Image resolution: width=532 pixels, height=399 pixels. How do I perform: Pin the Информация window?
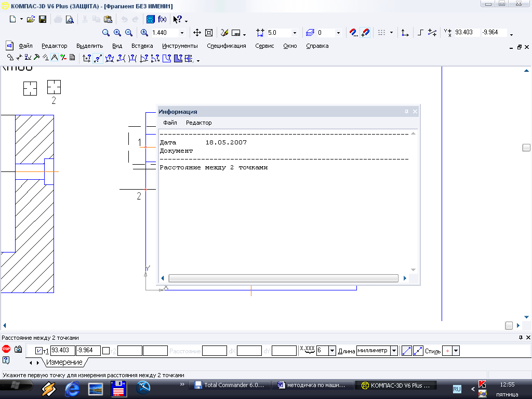point(406,112)
